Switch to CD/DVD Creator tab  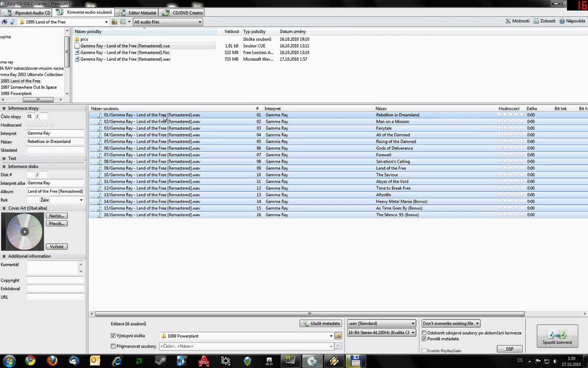tap(182, 13)
